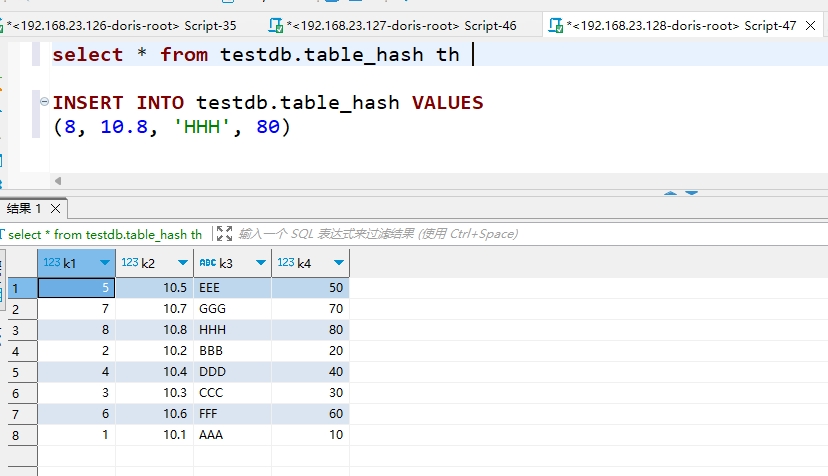
Task: Switch to the Script-46 editor tab
Action: click(x=393, y=25)
